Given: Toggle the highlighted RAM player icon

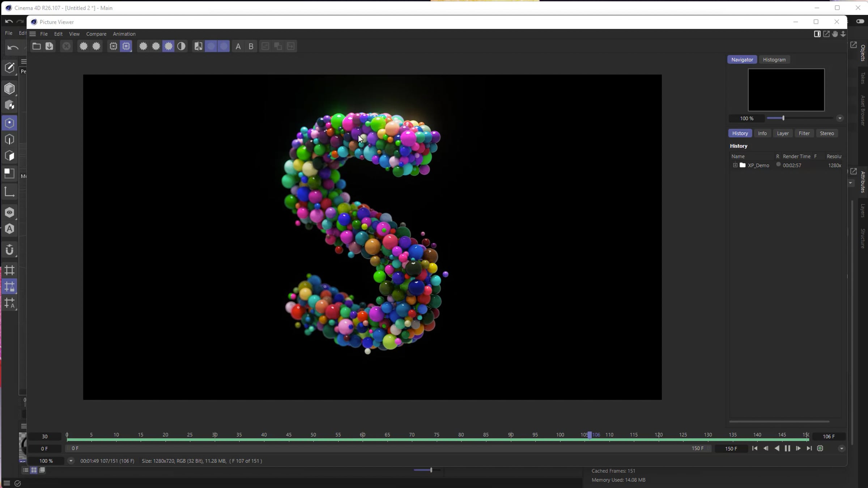Looking at the screenshot, I should (126, 46).
